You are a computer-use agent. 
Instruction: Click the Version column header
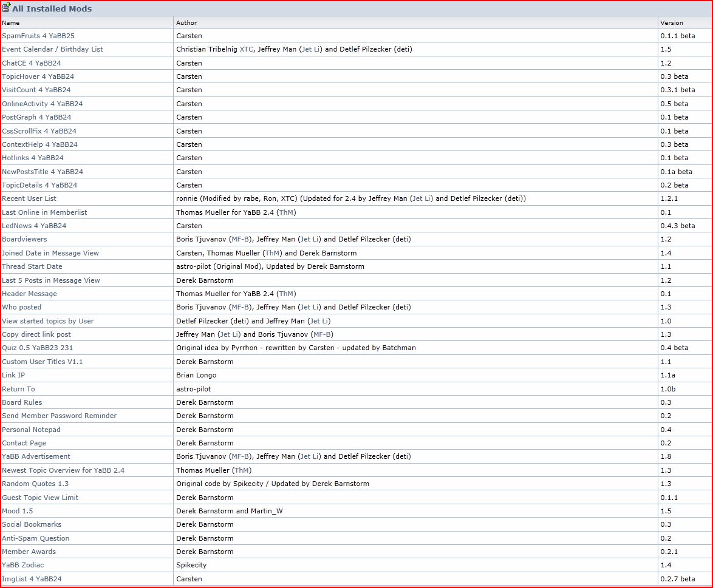tap(672, 22)
